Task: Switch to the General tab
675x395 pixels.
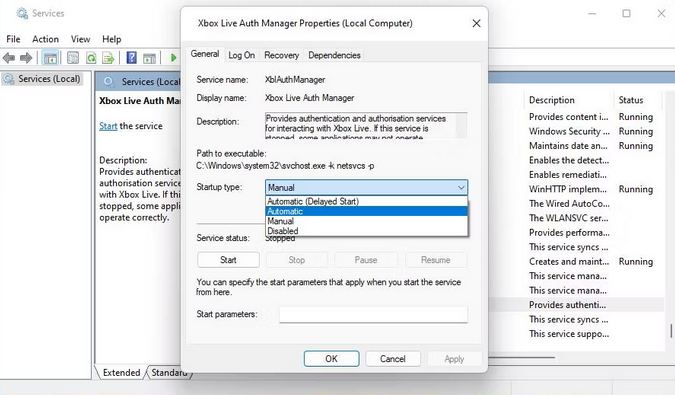Action: 205,54
